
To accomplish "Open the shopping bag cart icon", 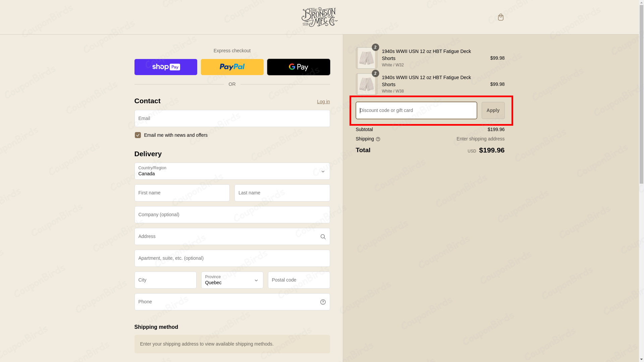I will tap(500, 17).
